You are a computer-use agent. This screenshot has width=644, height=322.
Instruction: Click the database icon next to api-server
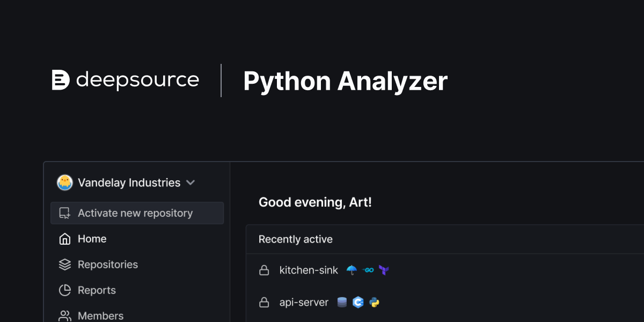point(342,303)
